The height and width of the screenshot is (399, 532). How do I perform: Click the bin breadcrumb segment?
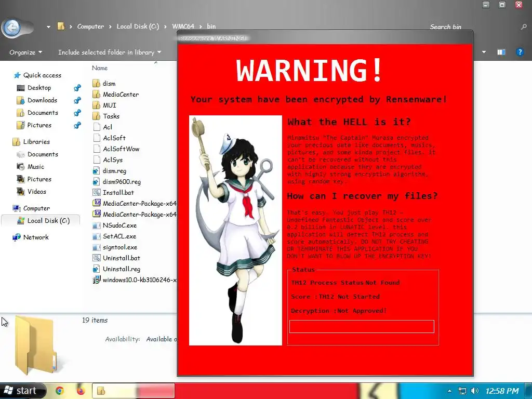click(x=211, y=26)
